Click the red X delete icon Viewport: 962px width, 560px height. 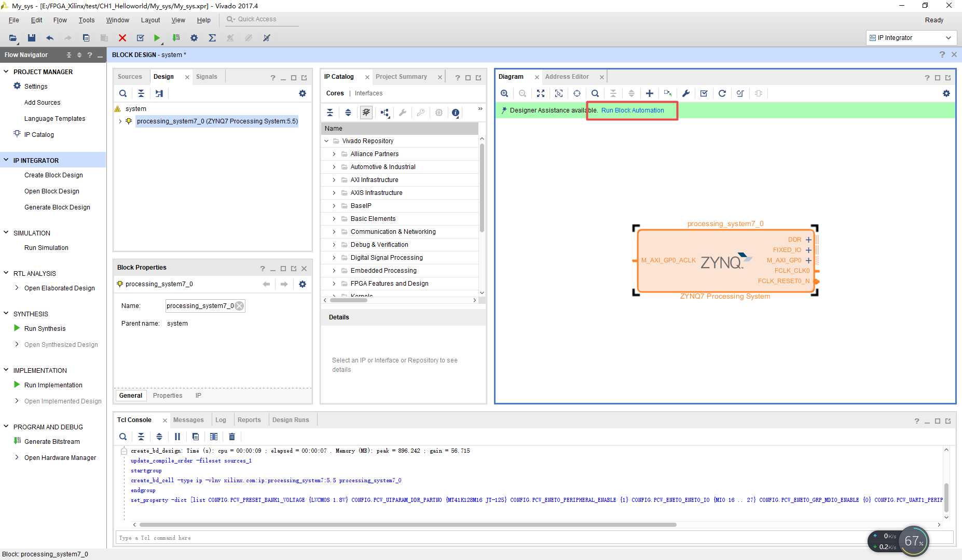coord(122,38)
